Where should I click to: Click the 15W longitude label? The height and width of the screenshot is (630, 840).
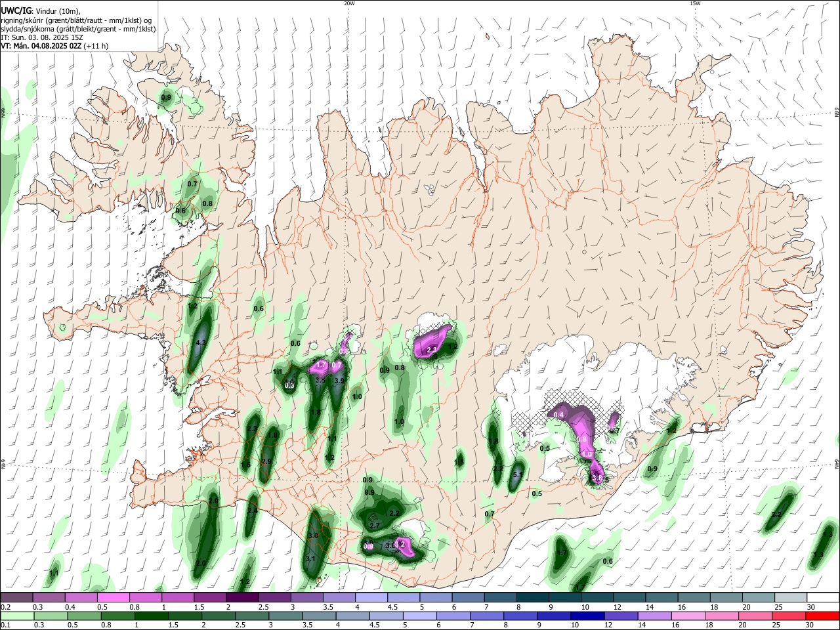pyautogui.click(x=695, y=3)
